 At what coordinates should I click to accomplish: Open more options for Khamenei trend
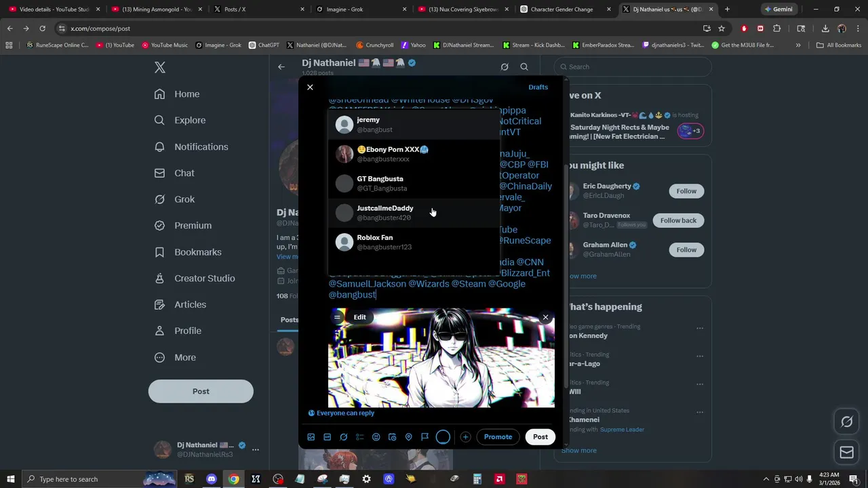(700, 413)
